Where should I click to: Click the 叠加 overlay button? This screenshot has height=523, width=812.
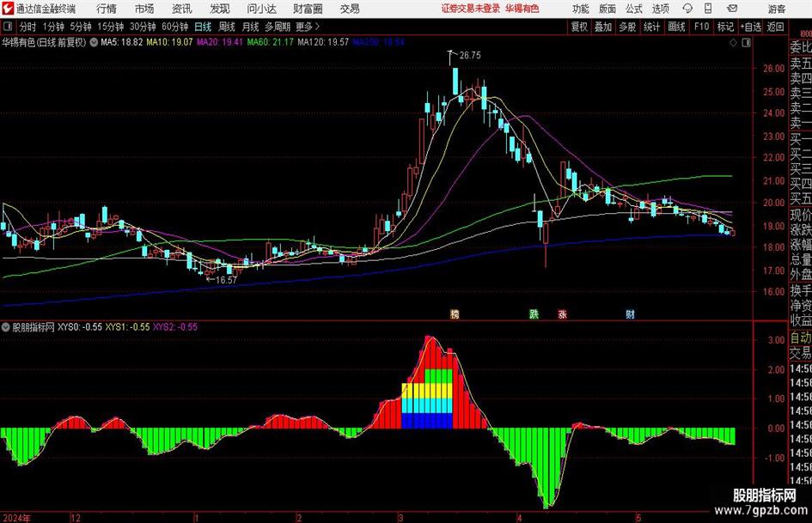[x=603, y=27]
